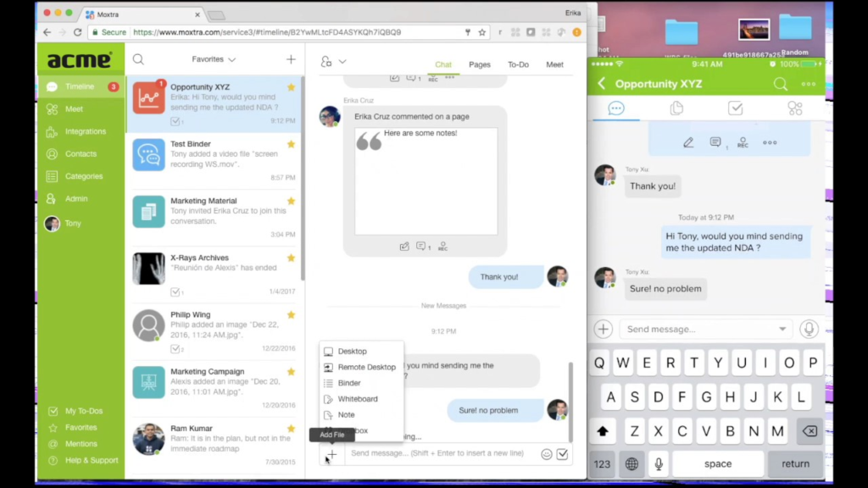Open Tony's profile in the sidebar
This screenshot has width=868, height=488.
pos(73,223)
